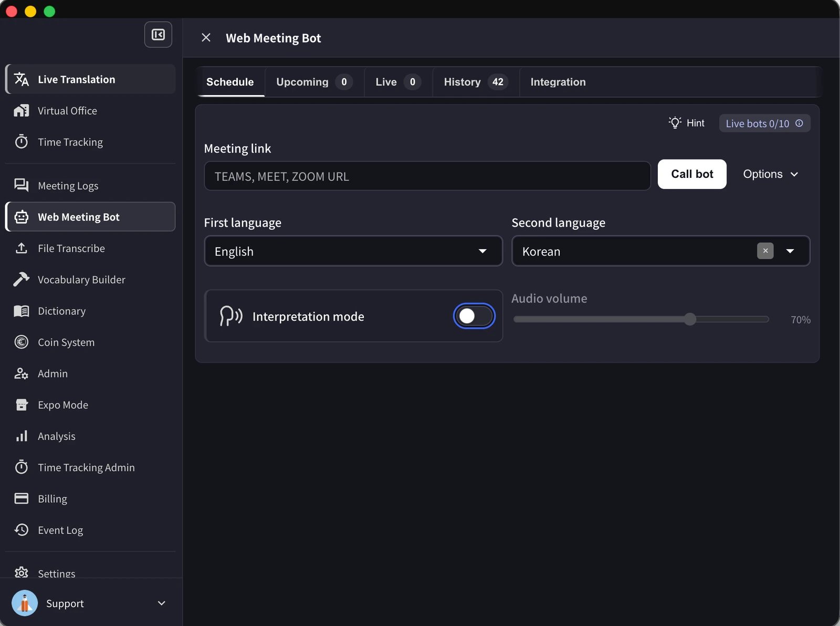Switch to the Upcoming tab
This screenshot has width=840, height=626.
click(314, 82)
